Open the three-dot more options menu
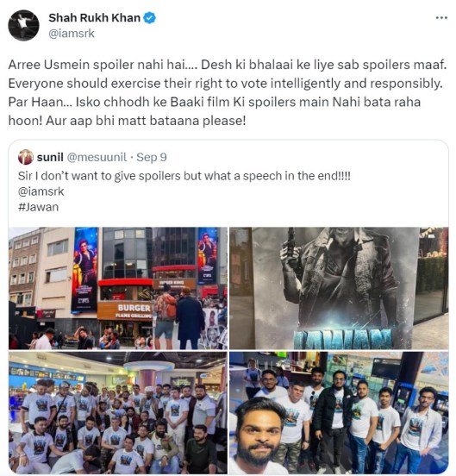The width and height of the screenshot is (456, 476). click(441, 18)
